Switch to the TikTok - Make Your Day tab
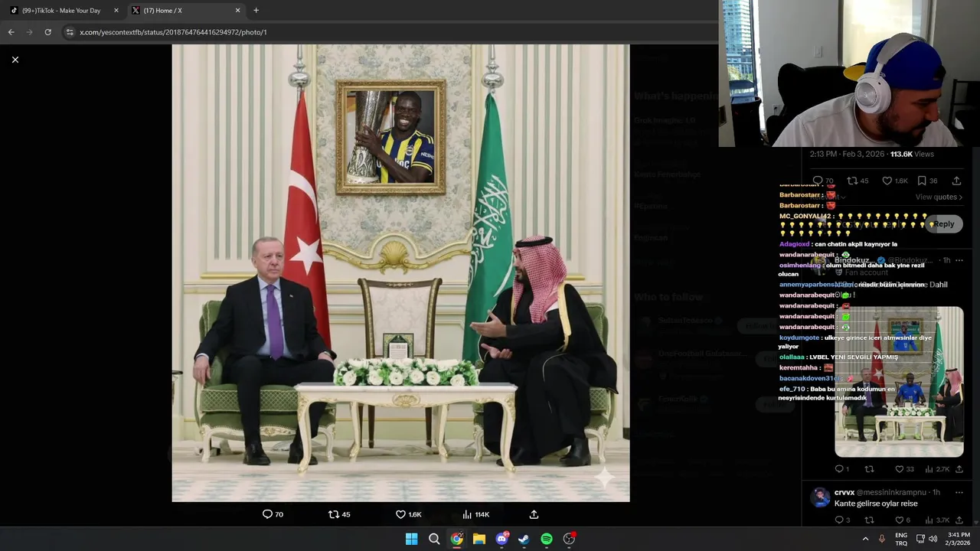980x551 pixels. (61, 11)
